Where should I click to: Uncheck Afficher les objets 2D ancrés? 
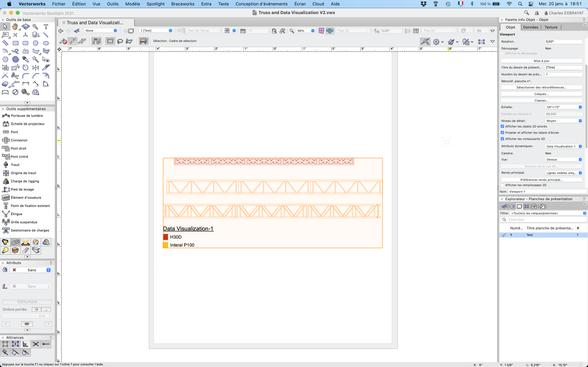503,126
